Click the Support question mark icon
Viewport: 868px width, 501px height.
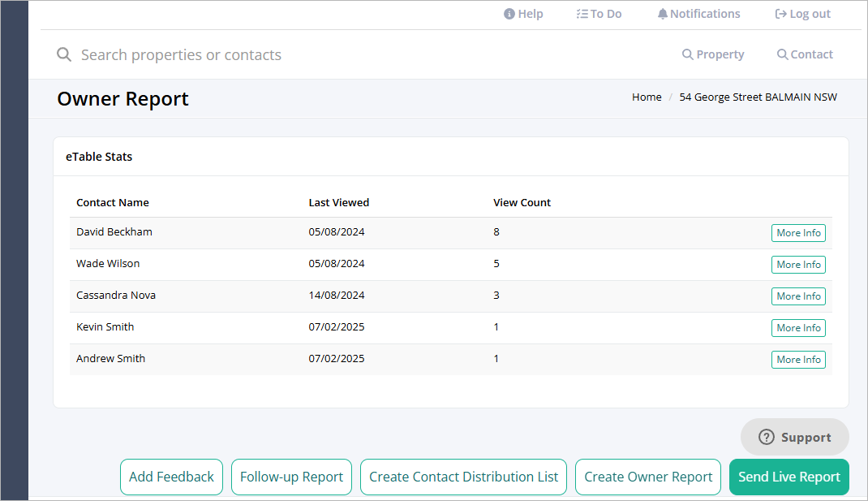tap(766, 438)
